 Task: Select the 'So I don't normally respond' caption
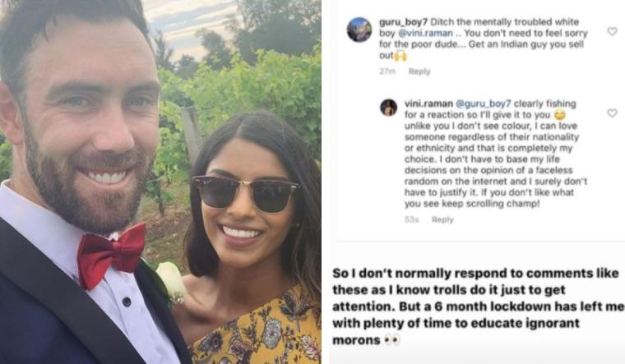click(478, 306)
